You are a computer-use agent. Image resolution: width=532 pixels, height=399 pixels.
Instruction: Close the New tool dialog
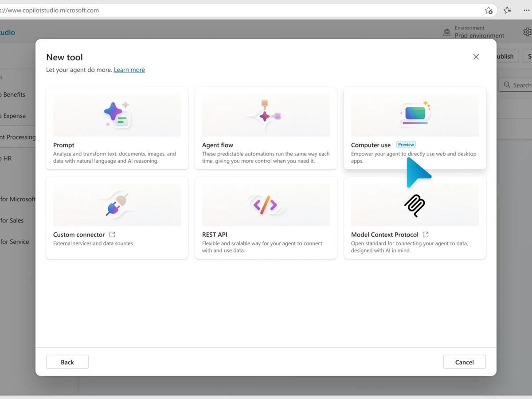tap(476, 57)
